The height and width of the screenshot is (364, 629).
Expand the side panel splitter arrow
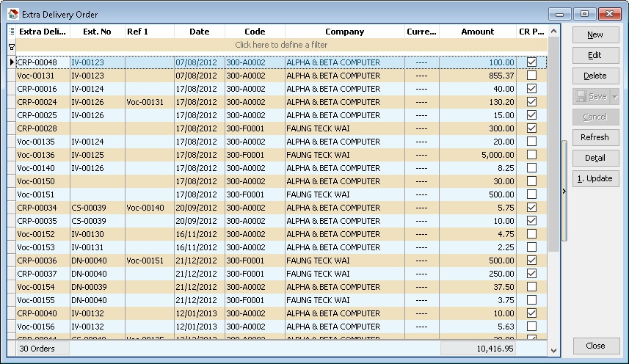click(x=564, y=191)
